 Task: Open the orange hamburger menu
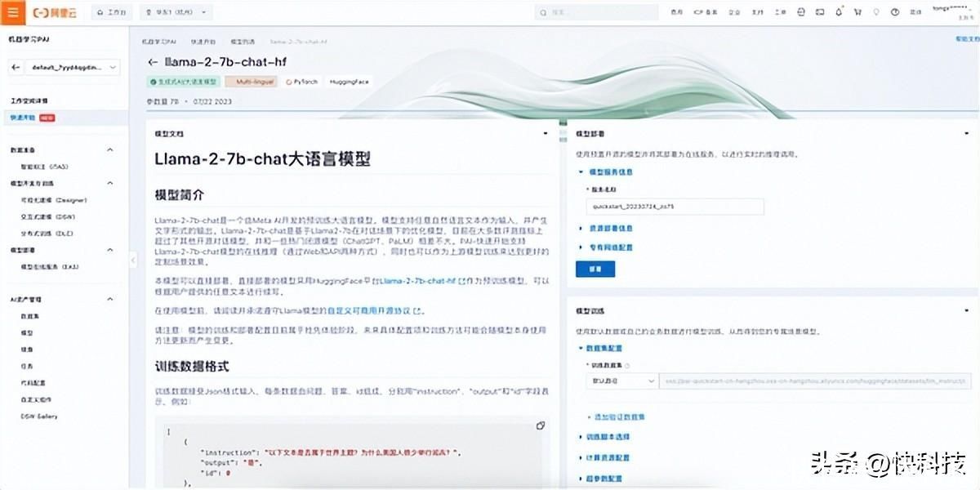(12, 12)
